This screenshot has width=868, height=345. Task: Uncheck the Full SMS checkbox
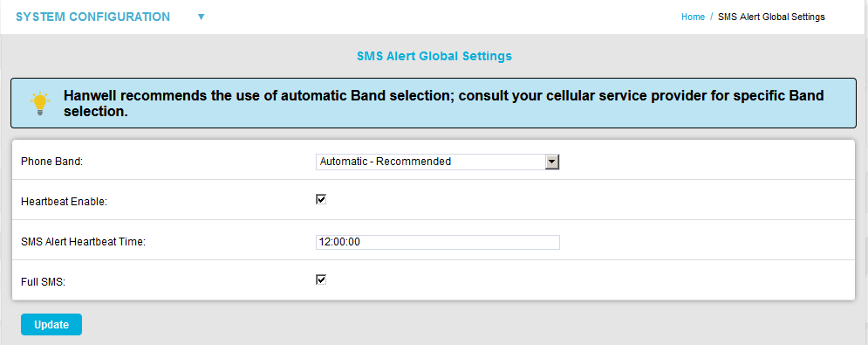click(x=321, y=279)
